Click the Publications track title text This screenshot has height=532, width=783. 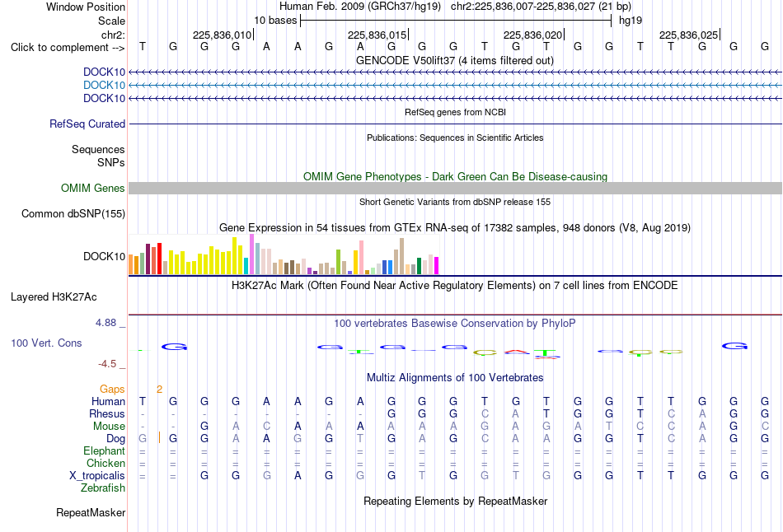pos(455,138)
